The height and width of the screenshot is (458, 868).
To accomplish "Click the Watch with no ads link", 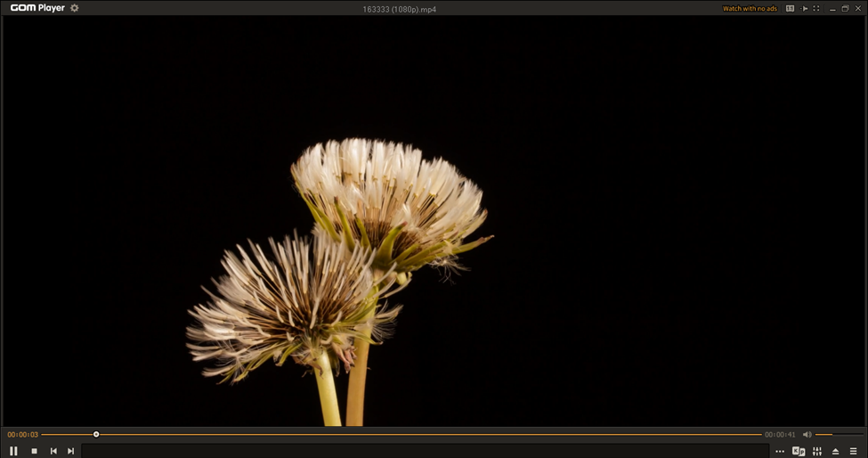I will (x=750, y=8).
